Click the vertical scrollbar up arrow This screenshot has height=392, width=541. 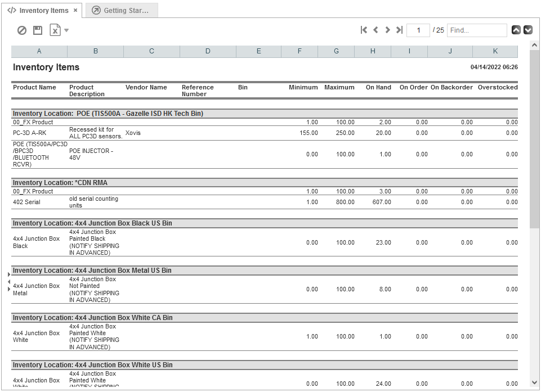pos(534,45)
